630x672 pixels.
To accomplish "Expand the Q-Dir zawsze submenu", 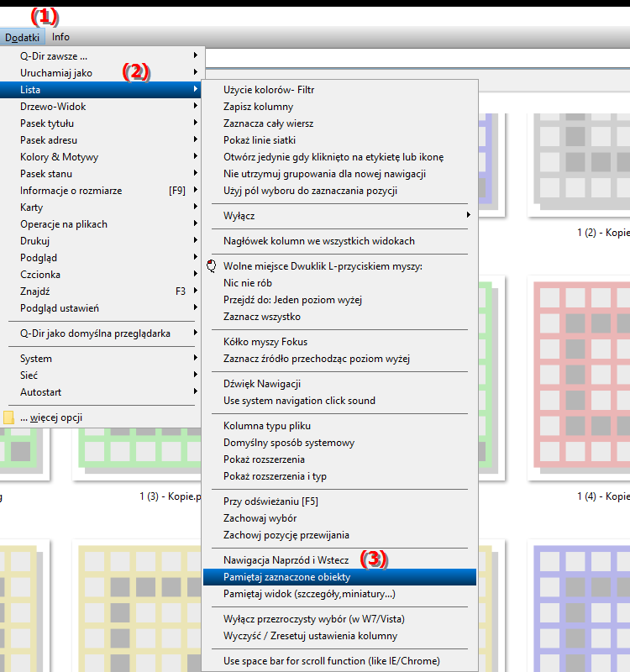I will 101,56.
